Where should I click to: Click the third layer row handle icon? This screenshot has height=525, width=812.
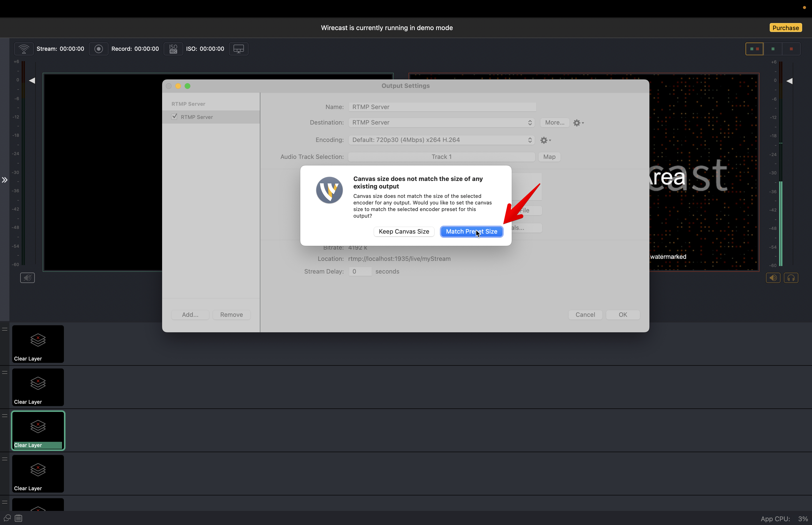click(x=5, y=415)
